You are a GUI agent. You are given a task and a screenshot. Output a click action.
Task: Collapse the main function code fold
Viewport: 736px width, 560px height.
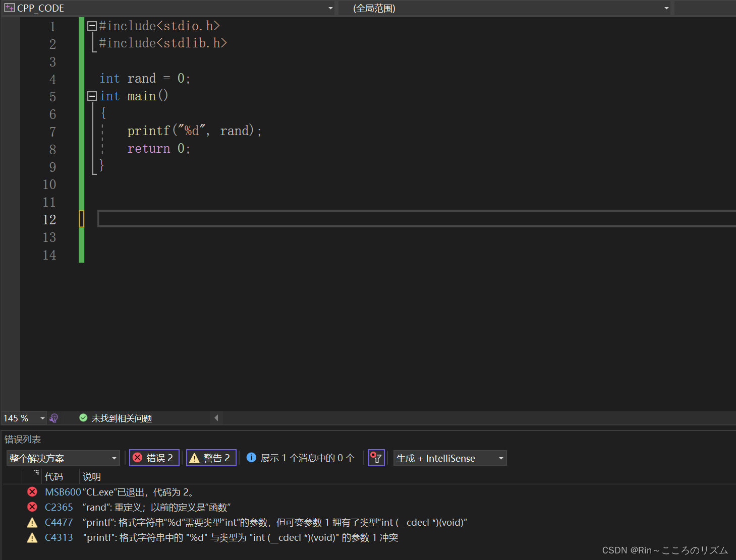[x=92, y=95]
